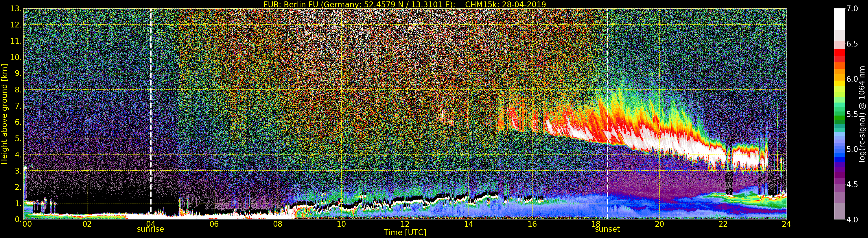Click the time axis tick "04"
Image resolution: width=868 pixels, height=238 pixels.
(x=151, y=224)
